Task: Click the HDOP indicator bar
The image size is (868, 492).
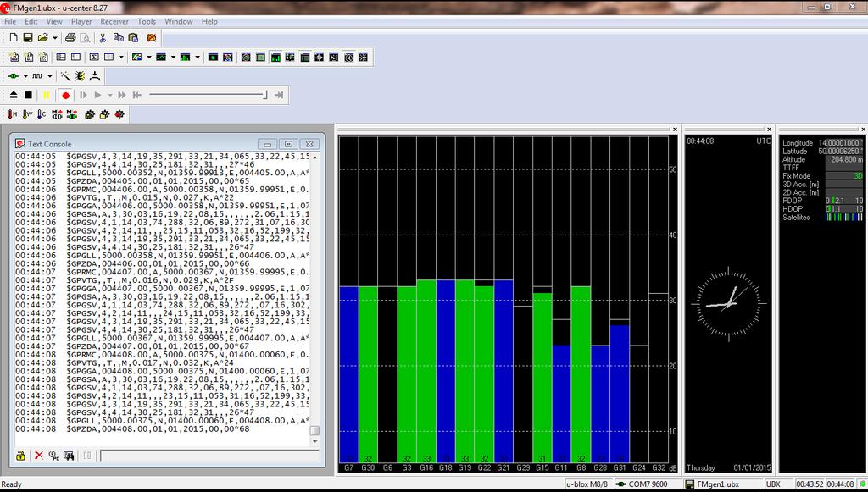Action: [x=844, y=209]
